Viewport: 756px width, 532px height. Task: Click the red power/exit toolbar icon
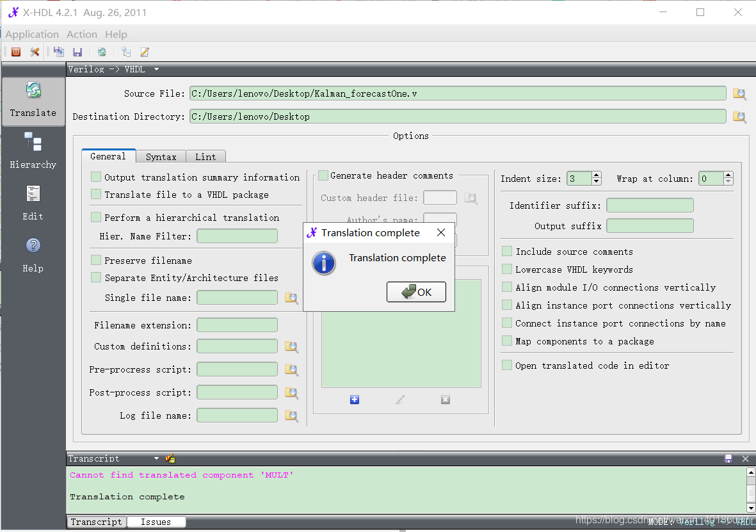pyautogui.click(x=16, y=52)
